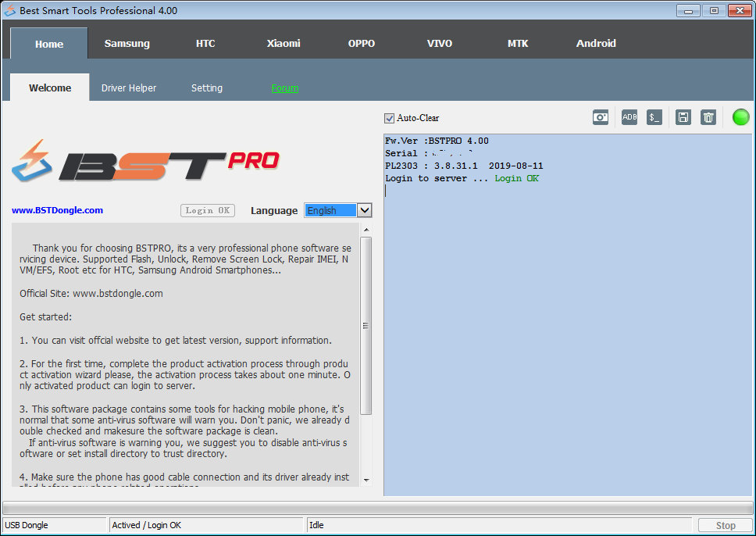Viewport: 756px width, 536px height.
Task: Select the Home tab
Action: coord(49,44)
